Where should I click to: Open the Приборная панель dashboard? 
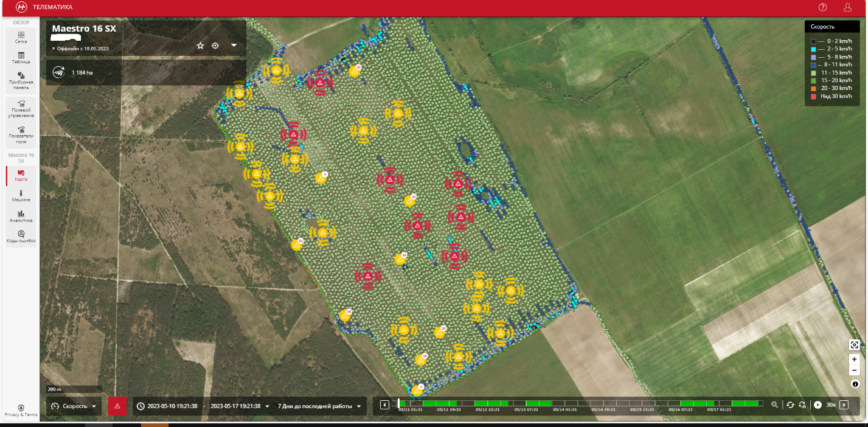point(21,81)
